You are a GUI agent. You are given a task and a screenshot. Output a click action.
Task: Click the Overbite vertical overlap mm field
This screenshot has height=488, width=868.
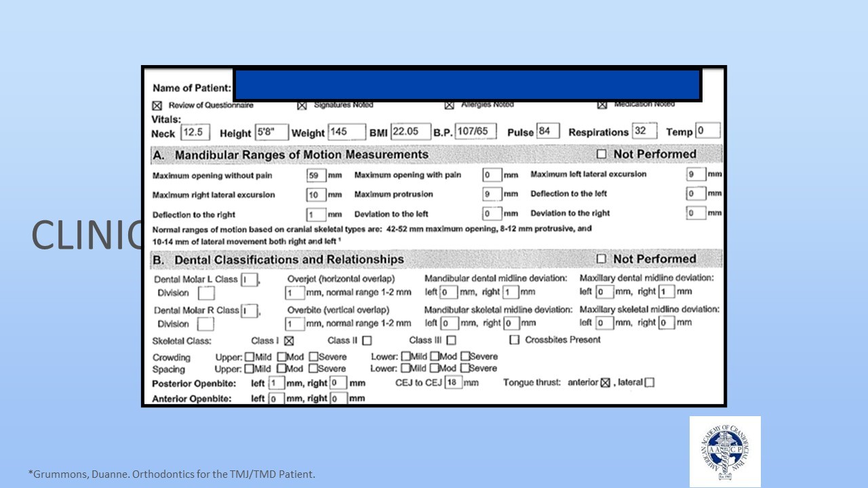pos(294,324)
